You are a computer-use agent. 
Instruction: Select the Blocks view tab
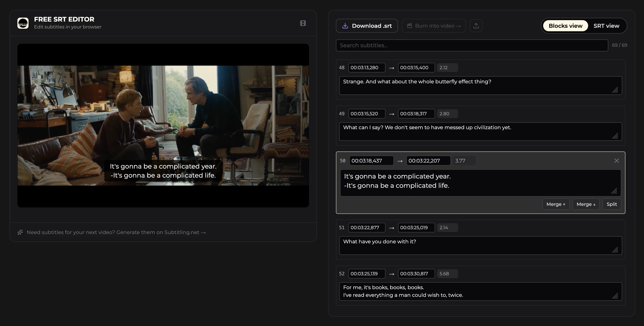click(x=565, y=25)
